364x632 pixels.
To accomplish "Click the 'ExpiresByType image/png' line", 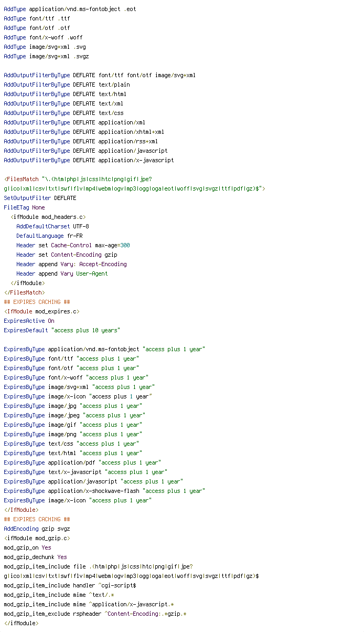I will (73, 434).
